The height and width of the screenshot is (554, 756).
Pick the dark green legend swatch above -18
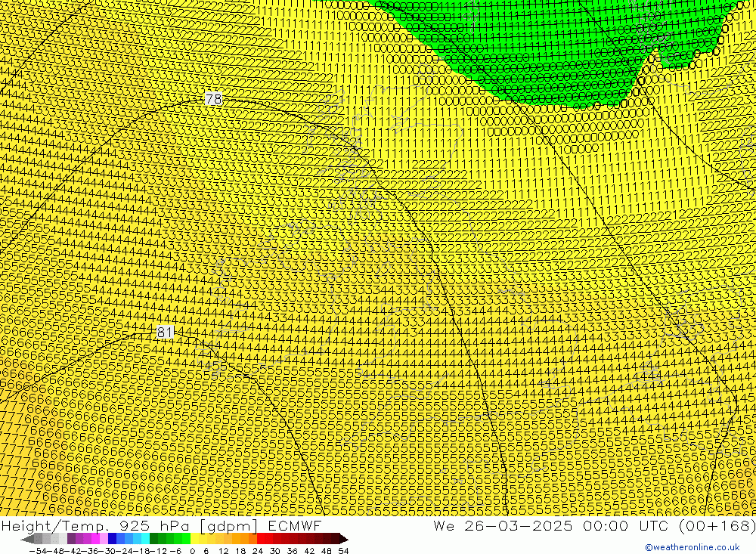(153, 540)
